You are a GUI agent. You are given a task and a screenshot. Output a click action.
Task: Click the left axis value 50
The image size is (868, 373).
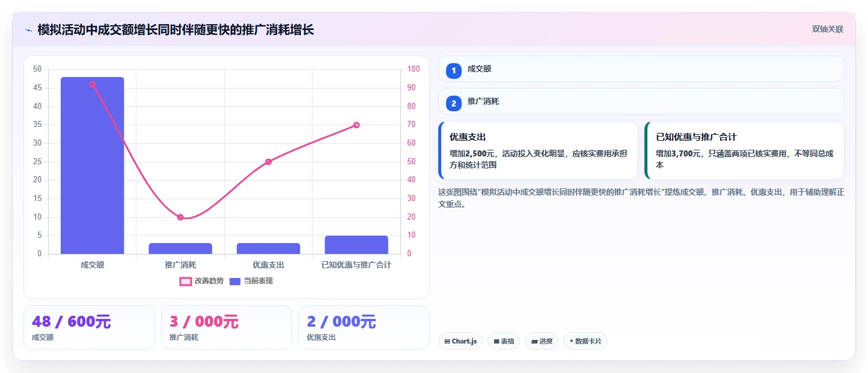[x=37, y=69]
